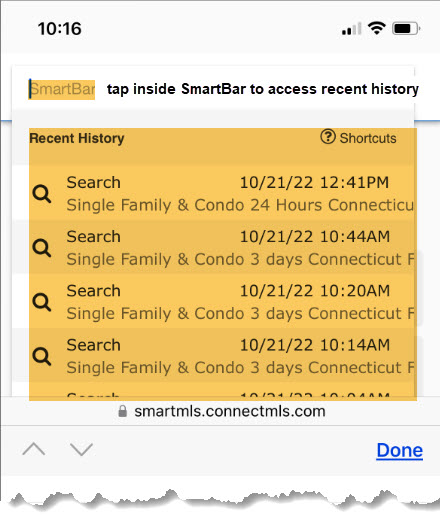Select the 10/21/22 10:14AM search history item
Image resolution: width=440 pixels, height=516 pixels.
[x=223, y=356]
